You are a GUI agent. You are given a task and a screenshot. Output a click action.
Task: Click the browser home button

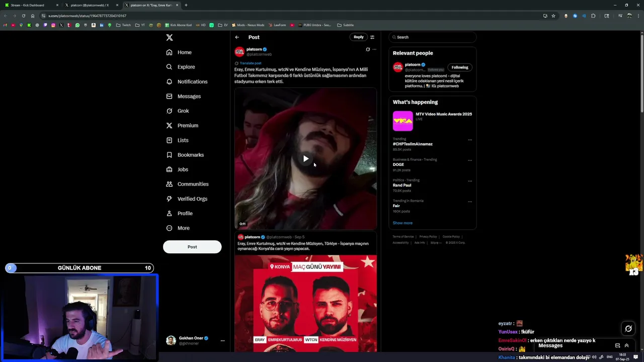coord(33,16)
